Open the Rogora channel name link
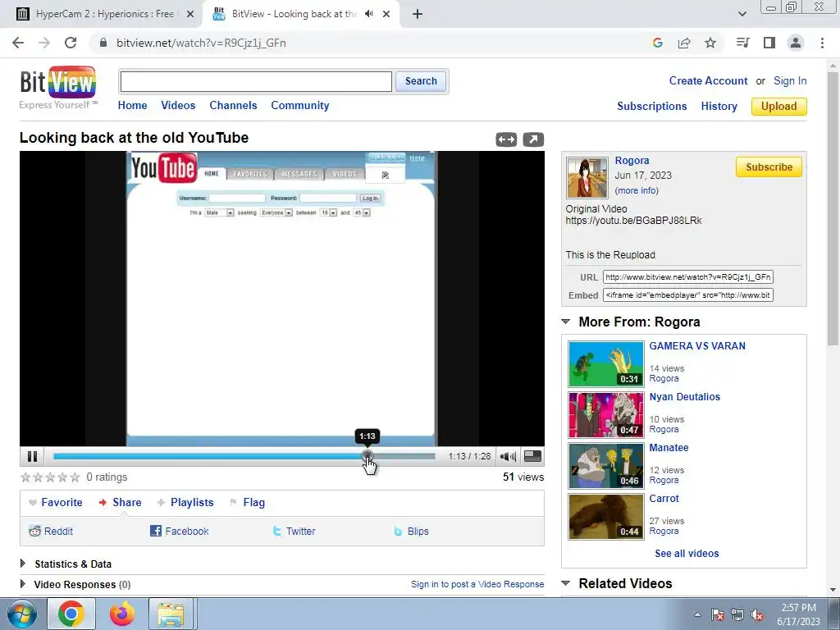Screen dimensions: 840x630 [x=632, y=160]
